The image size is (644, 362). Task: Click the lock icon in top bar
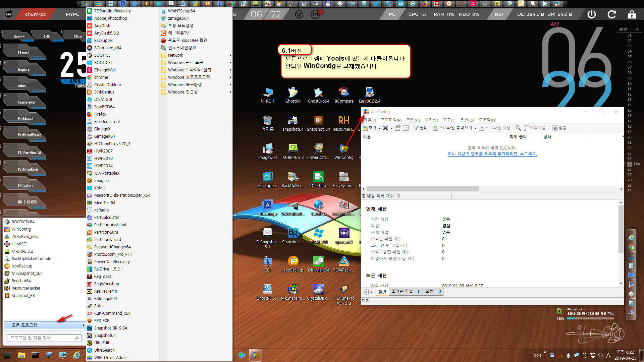point(632,14)
